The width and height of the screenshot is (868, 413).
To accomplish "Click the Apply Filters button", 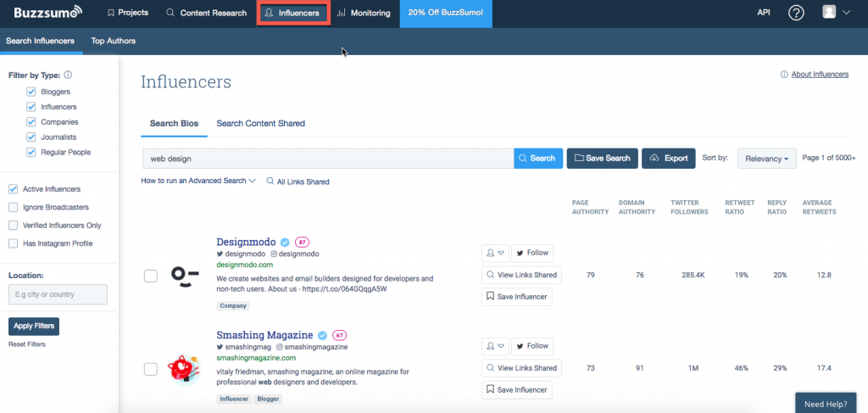I will (x=34, y=326).
